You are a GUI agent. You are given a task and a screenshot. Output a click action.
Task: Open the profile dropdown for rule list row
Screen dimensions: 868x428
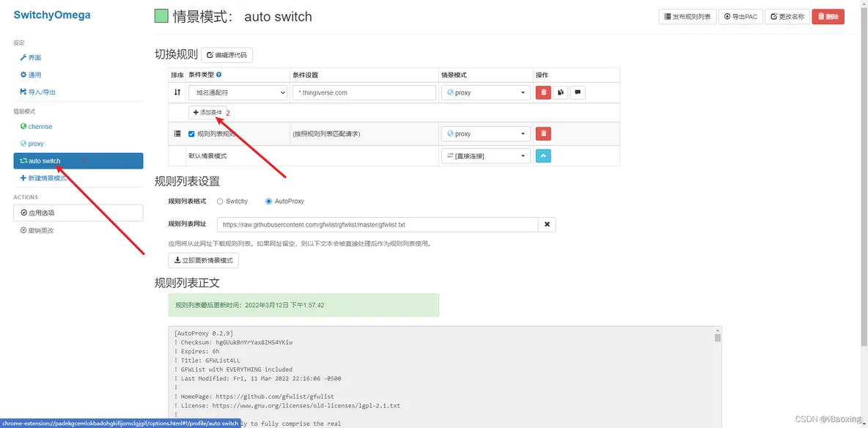(485, 133)
